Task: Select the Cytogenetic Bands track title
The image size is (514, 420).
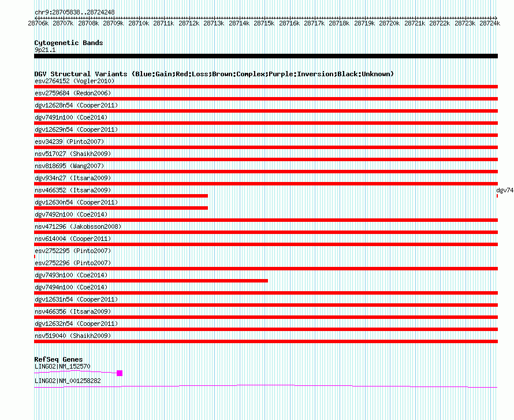Action: [69, 43]
